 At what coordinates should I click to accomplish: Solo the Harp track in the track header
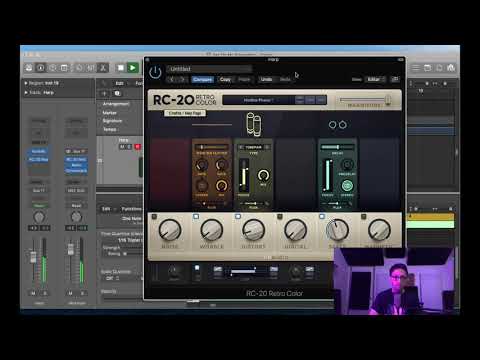click(129, 147)
